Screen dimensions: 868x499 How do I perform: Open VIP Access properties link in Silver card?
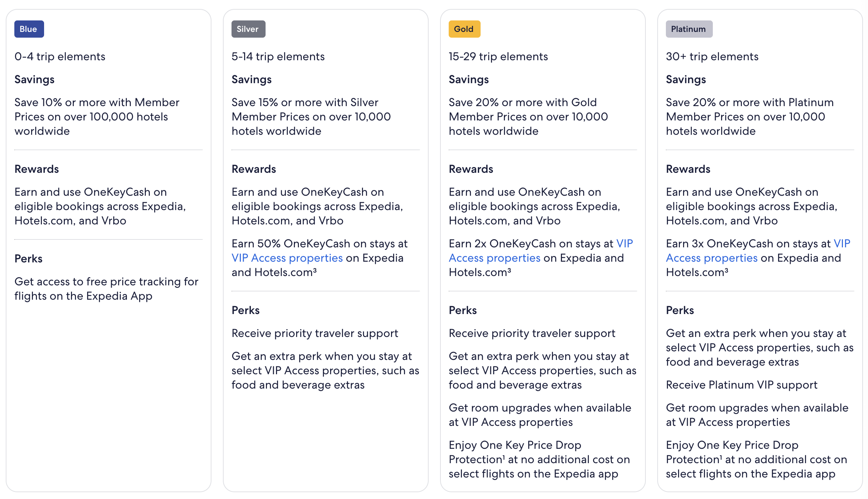pos(287,258)
